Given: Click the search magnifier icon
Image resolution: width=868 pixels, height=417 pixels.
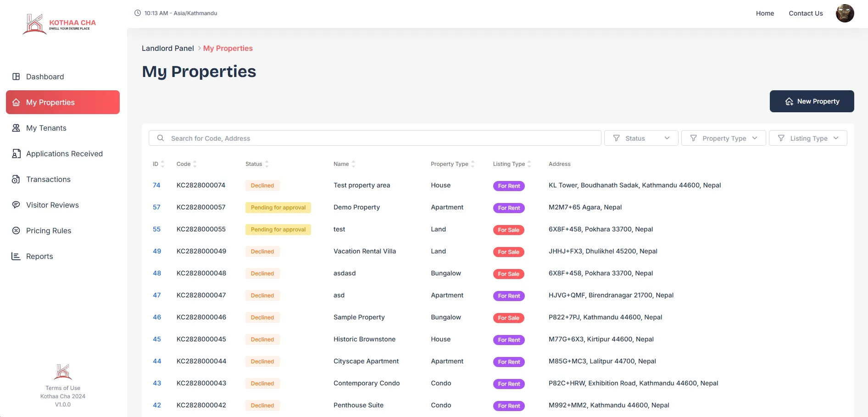Looking at the screenshot, I should 161,138.
